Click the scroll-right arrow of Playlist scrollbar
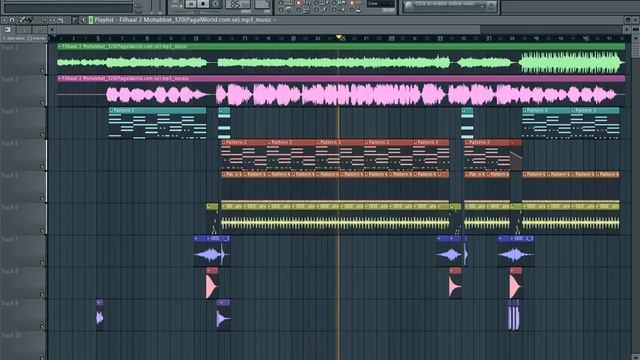640x360 pixels. tap(627, 29)
